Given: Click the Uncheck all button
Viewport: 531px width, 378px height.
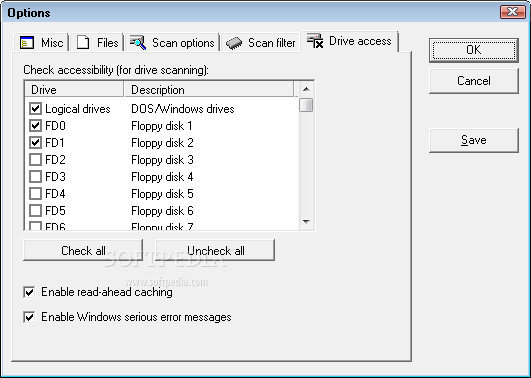Looking at the screenshot, I should (x=215, y=250).
